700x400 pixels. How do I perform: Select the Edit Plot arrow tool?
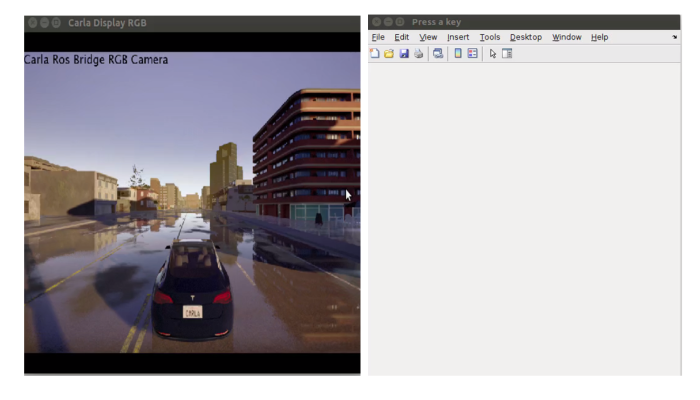492,54
